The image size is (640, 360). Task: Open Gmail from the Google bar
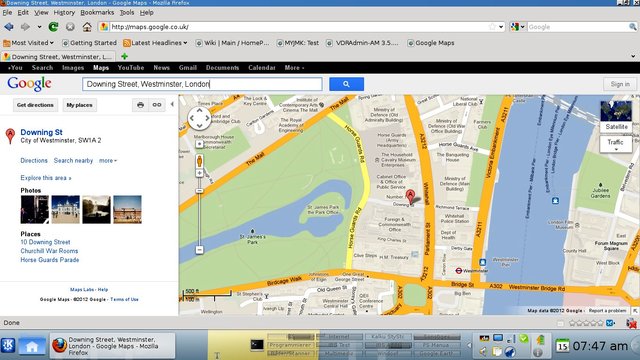[188, 68]
